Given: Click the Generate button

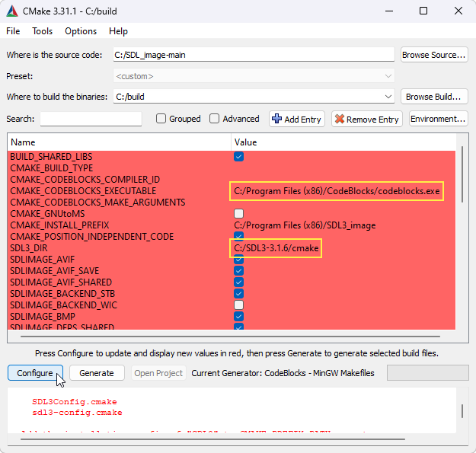Looking at the screenshot, I should pyautogui.click(x=97, y=373).
